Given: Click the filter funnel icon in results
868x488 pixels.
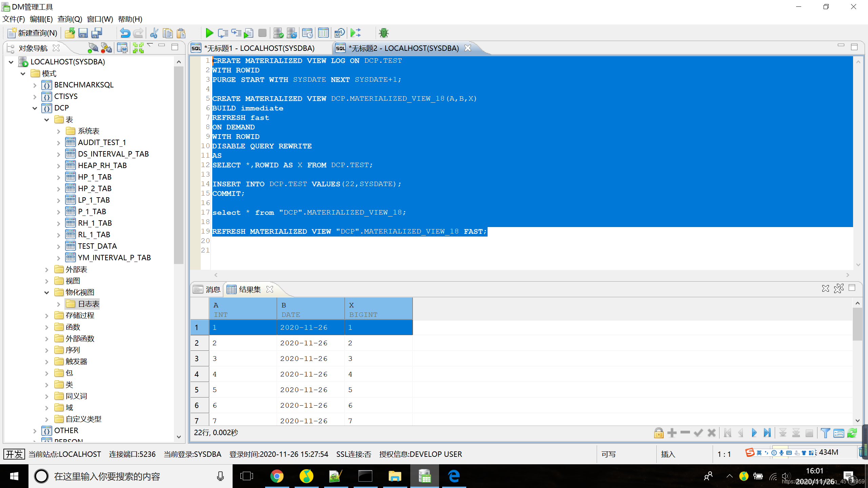Looking at the screenshot, I should point(826,433).
